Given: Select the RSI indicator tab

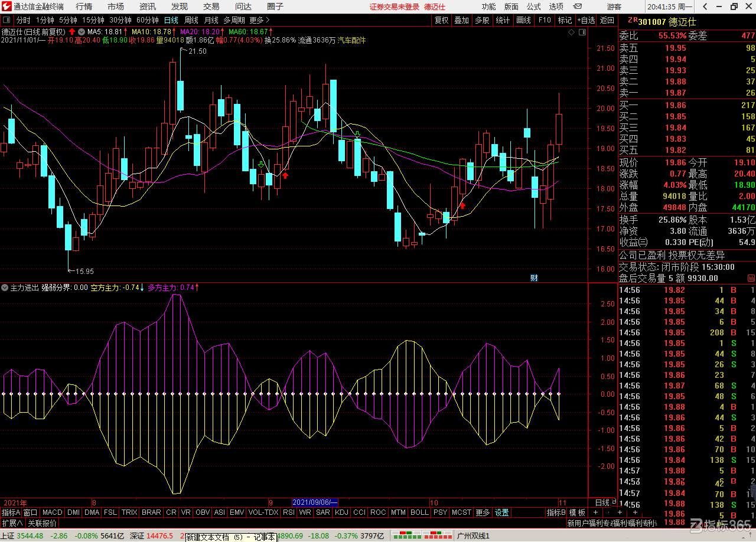Looking at the screenshot, I should (x=288, y=512).
